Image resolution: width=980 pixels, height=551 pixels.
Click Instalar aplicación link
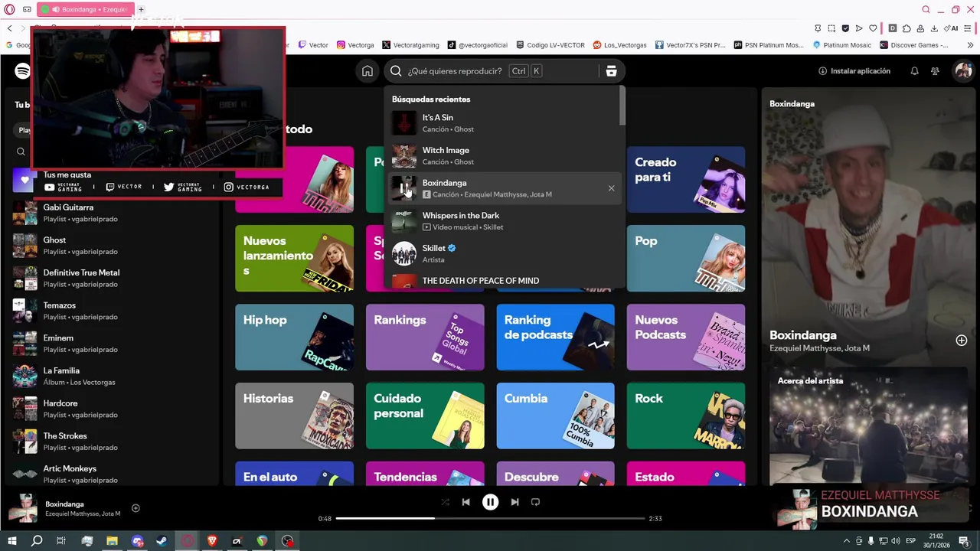click(854, 71)
